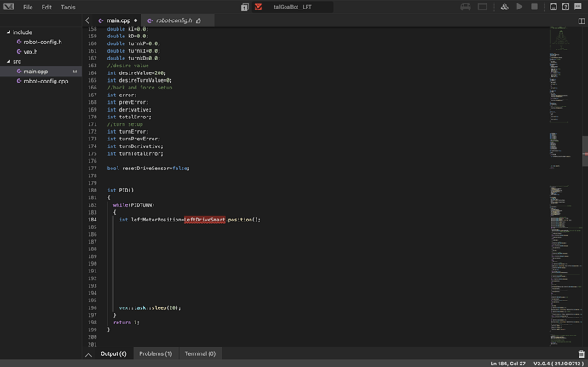This screenshot has width=588, height=367.
Task: Click the 'int desireValue=200;' line
Action: coord(136,72)
